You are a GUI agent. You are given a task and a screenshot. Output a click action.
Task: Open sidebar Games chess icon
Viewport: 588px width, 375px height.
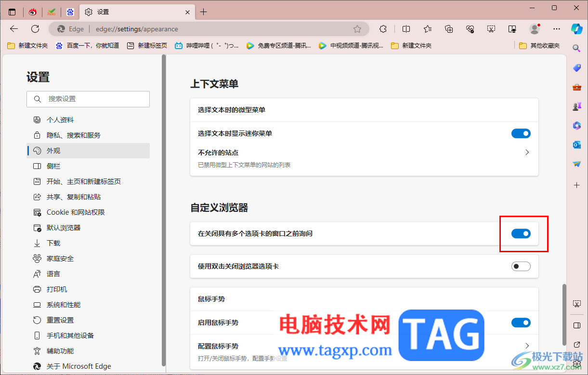pyautogui.click(x=576, y=106)
